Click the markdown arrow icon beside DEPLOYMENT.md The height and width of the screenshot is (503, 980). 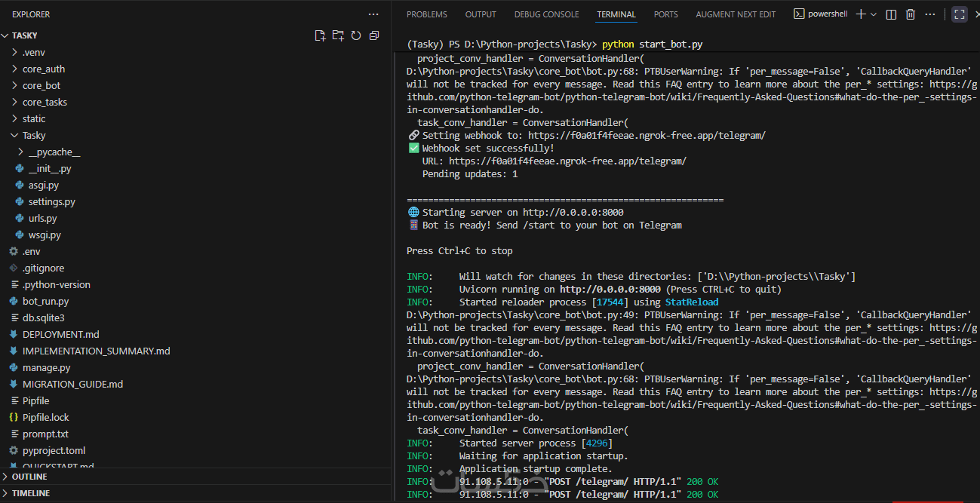pos(14,334)
